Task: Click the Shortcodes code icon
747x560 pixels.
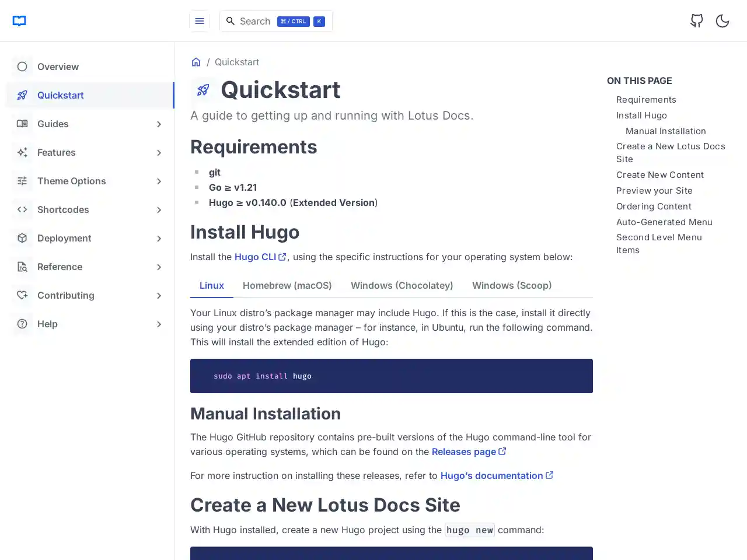Action: point(22,209)
